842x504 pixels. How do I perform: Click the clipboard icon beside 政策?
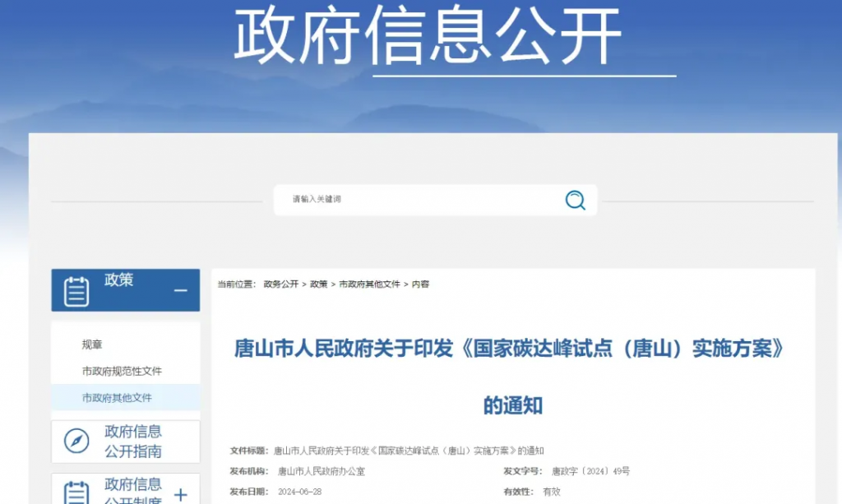point(76,291)
